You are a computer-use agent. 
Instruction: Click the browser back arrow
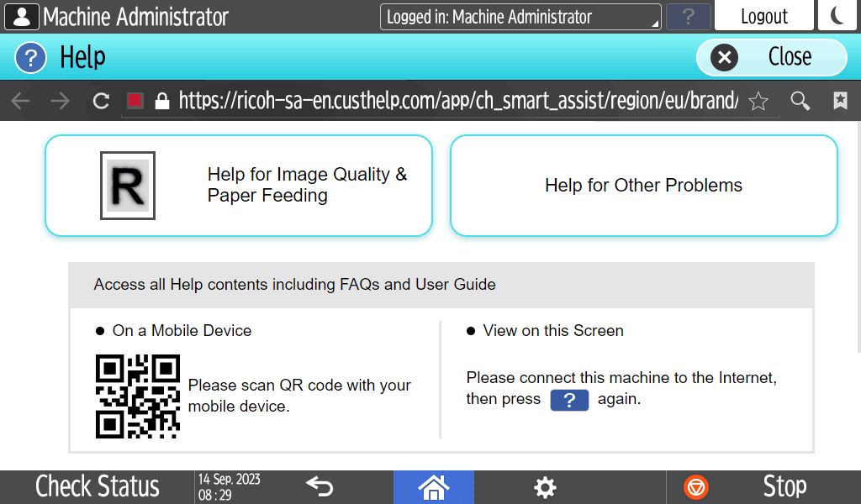(20, 102)
